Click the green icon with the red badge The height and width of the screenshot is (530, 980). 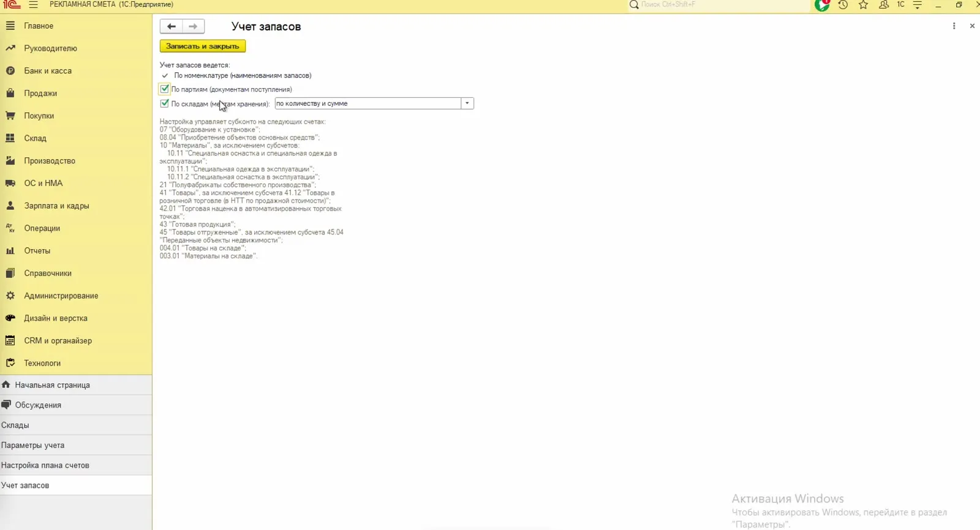coord(821,5)
